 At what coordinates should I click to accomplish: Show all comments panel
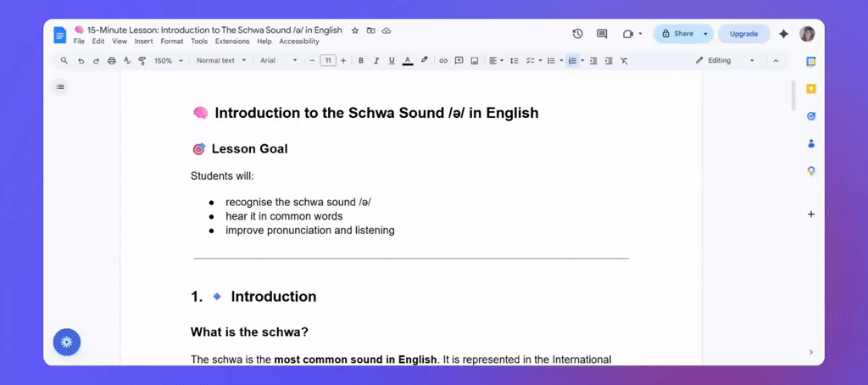click(x=602, y=34)
